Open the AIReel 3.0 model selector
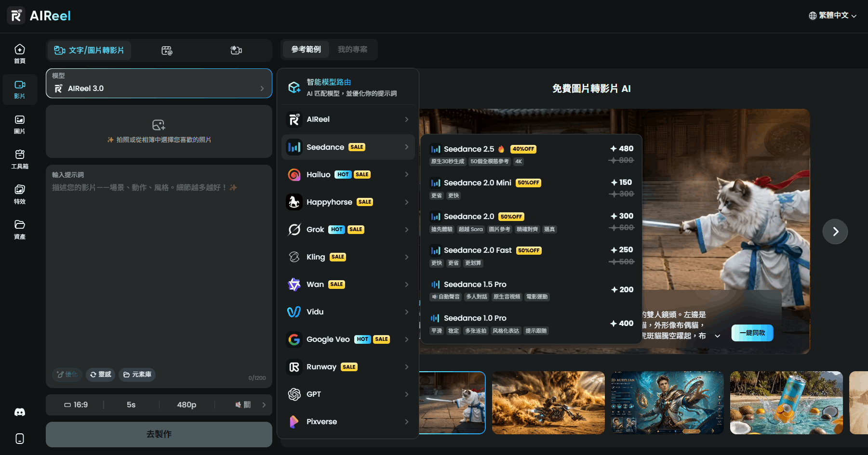The height and width of the screenshot is (455, 868). coord(159,83)
